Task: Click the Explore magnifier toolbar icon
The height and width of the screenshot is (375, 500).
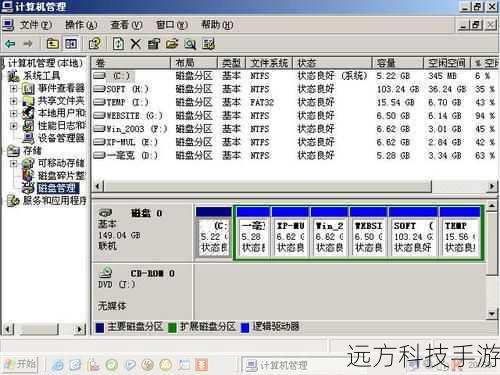Action: click(190, 44)
